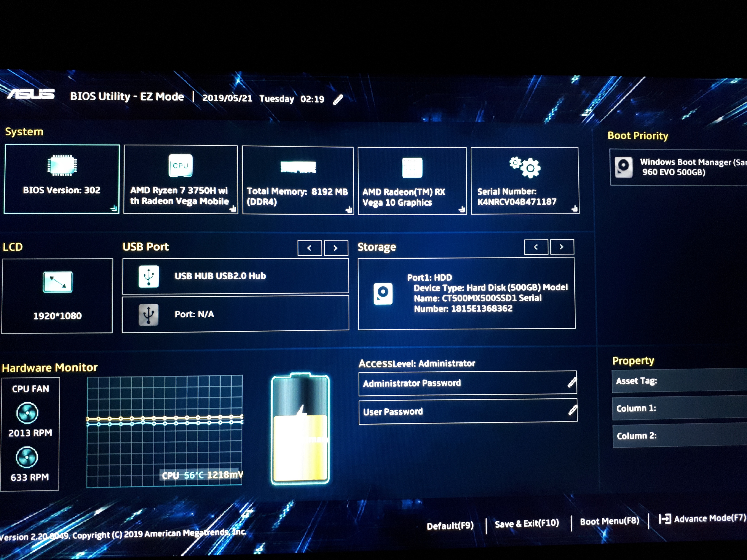Go to next storage device
Image resolution: width=747 pixels, height=560 pixels.
click(x=562, y=247)
